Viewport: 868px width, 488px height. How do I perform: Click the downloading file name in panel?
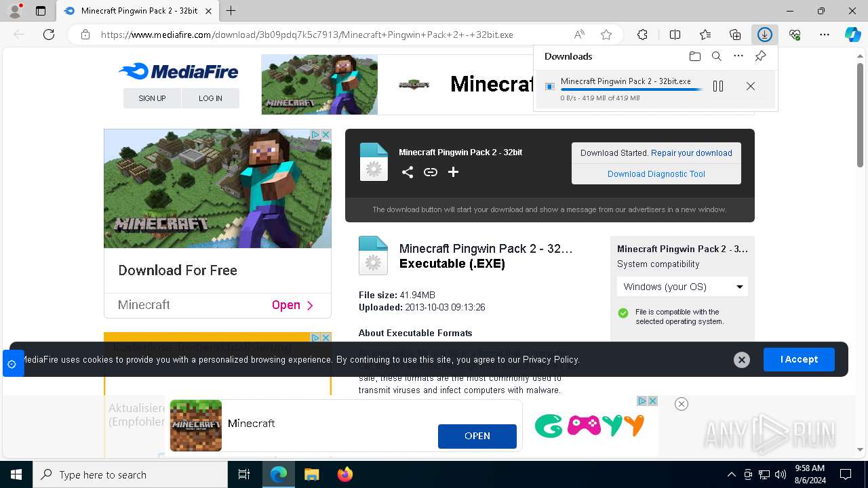click(626, 81)
